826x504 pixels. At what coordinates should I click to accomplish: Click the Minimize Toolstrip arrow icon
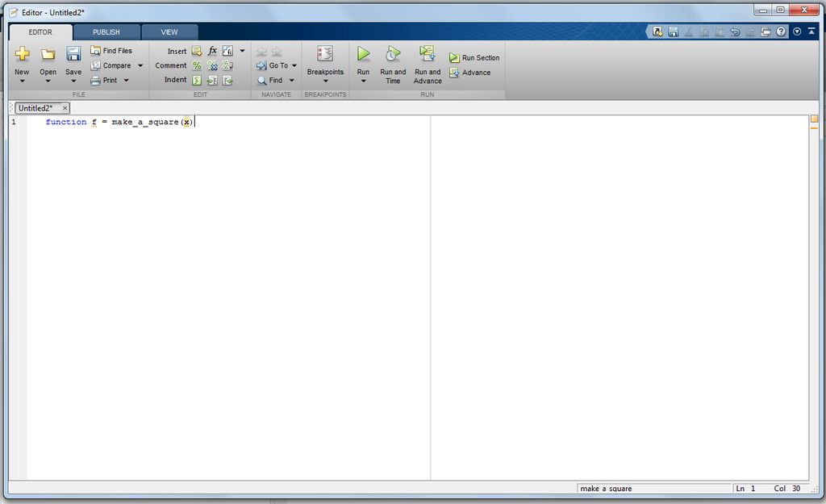(811, 31)
